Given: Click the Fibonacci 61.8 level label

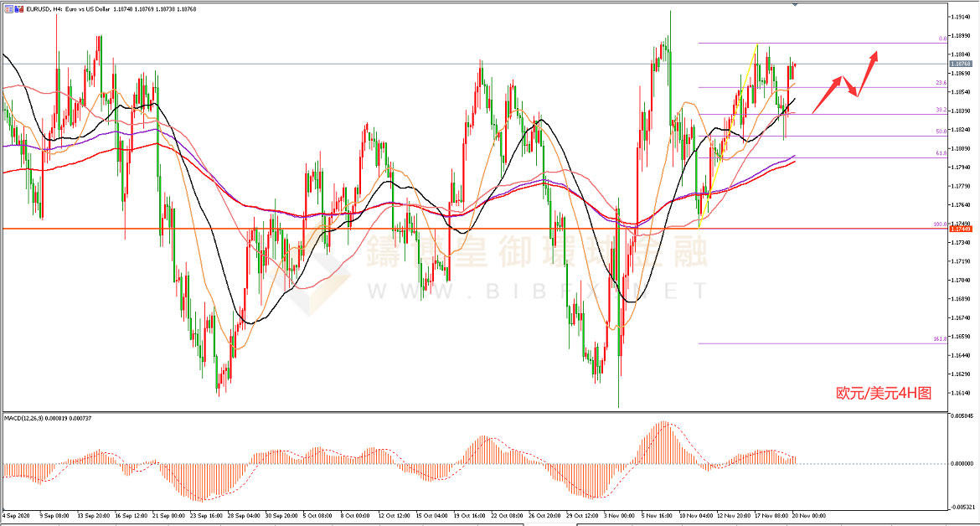Looking at the screenshot, I should (941, 153).
